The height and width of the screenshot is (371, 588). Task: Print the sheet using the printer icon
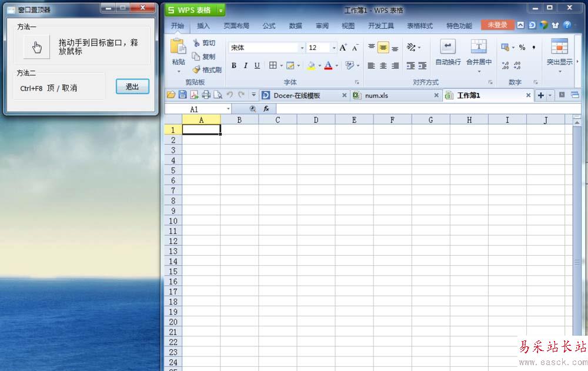(206, 95)
